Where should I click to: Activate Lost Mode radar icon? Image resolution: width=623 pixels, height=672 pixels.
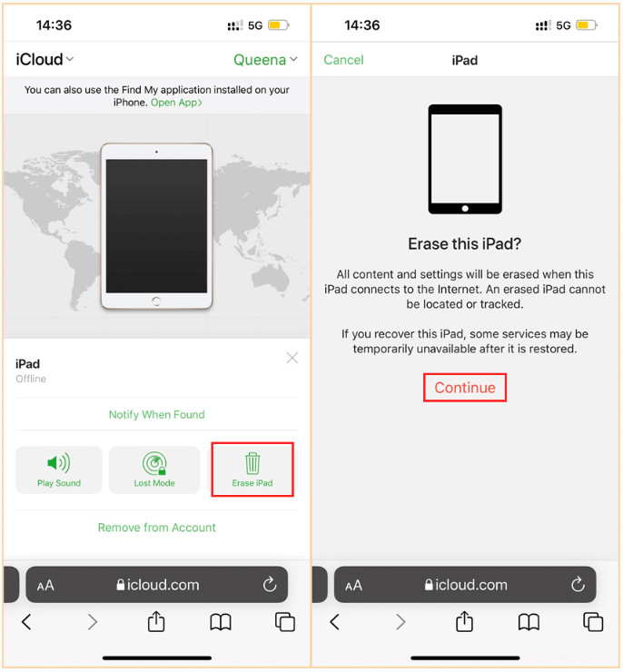click(154, 463)
